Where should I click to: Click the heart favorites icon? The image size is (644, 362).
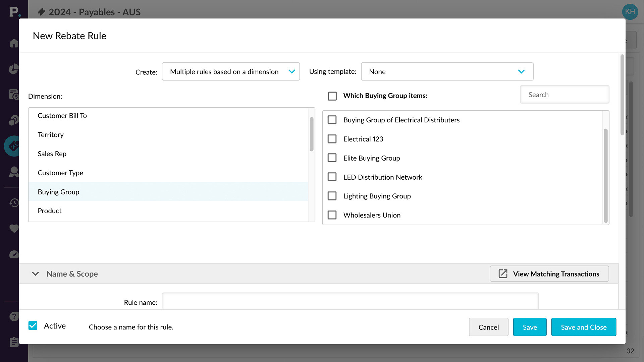pos(14,229)
